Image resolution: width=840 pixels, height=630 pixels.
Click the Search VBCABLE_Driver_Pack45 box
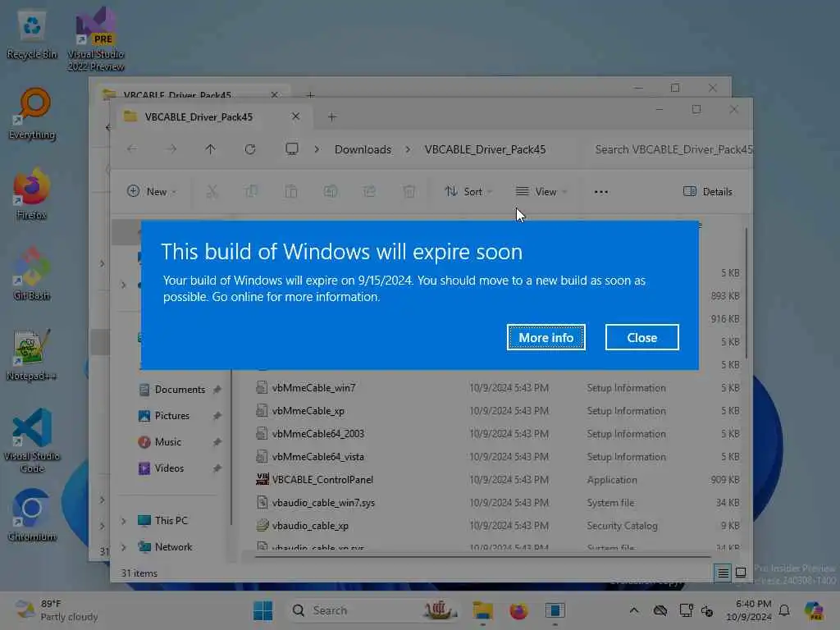pyautogui.click(x=667, y=149)
